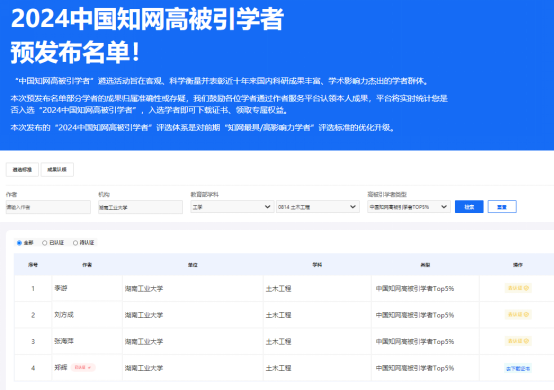The height and width of the screenshot is (390, 554).
Task: Click the 序号 column header
Action: [33, 265]
